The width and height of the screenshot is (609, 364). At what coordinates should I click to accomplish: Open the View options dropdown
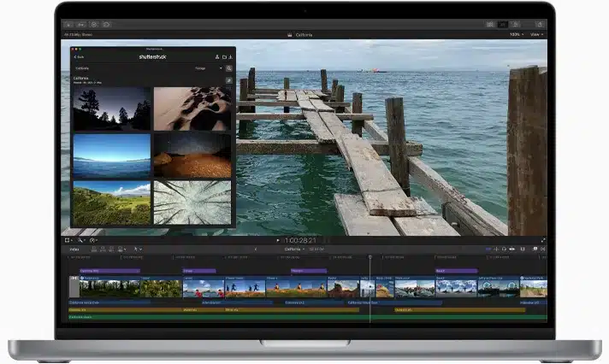536,34
